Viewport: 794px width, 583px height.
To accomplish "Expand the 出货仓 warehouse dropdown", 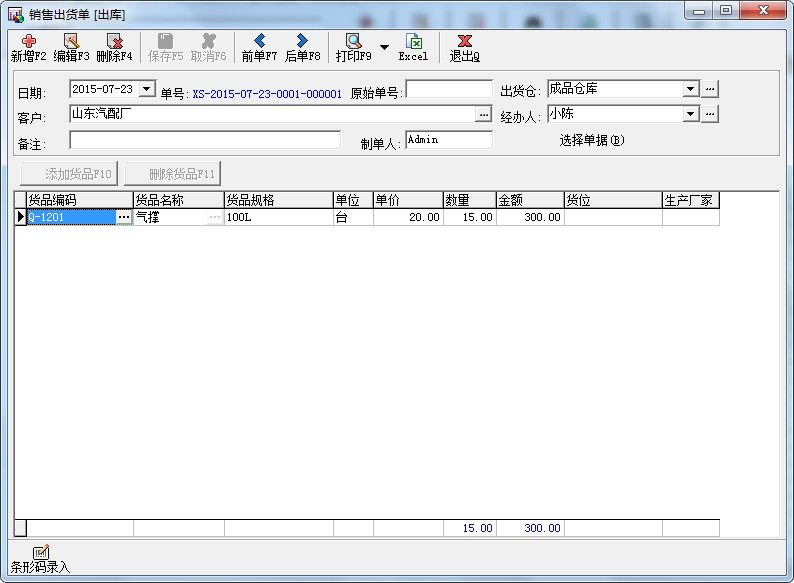I will pos(690,89).
